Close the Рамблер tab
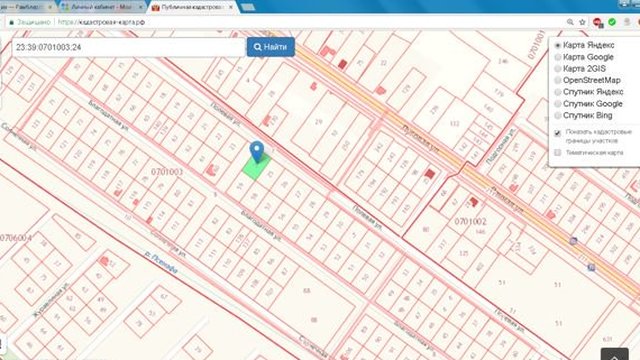This screenshot has width=640, height=360. [50, 7]
